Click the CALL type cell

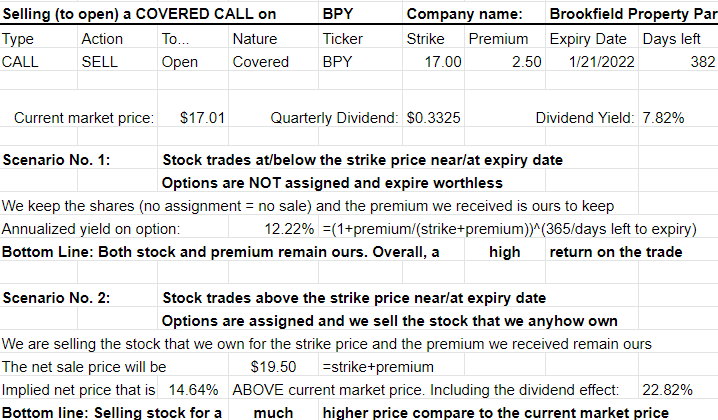39,61
